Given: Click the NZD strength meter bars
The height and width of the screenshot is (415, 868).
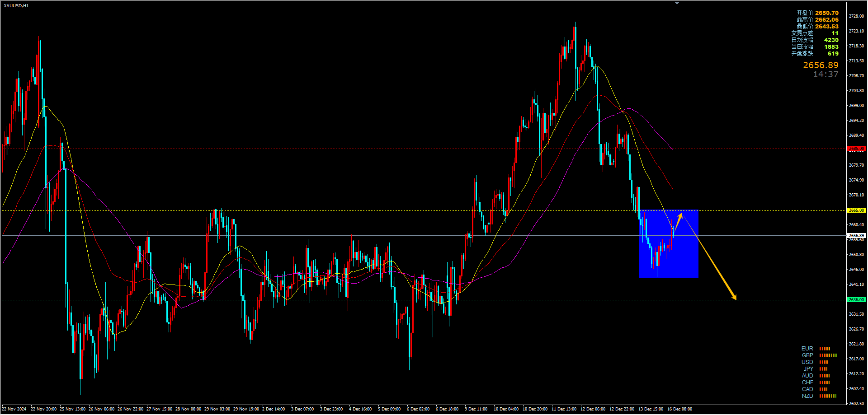Looking at the screenshot, I should [x=828, y=396].
